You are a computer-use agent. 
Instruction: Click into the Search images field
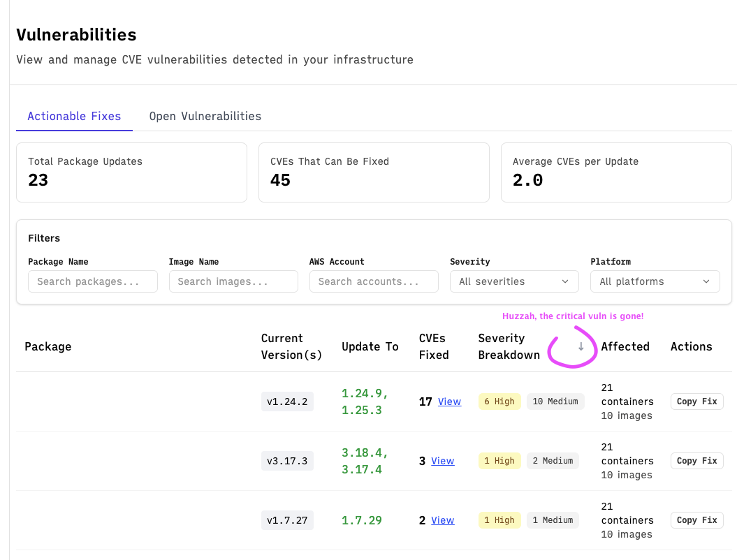click(233, 281)
